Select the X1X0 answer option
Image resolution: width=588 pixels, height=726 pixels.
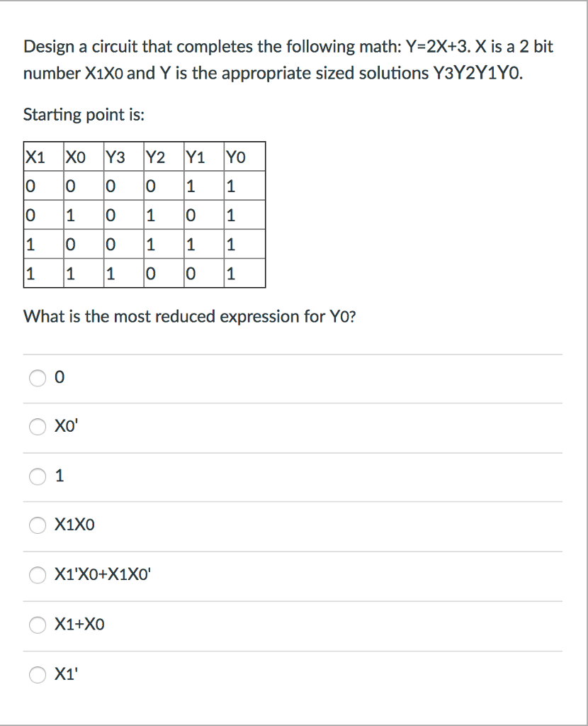click(x=38, y=525)
